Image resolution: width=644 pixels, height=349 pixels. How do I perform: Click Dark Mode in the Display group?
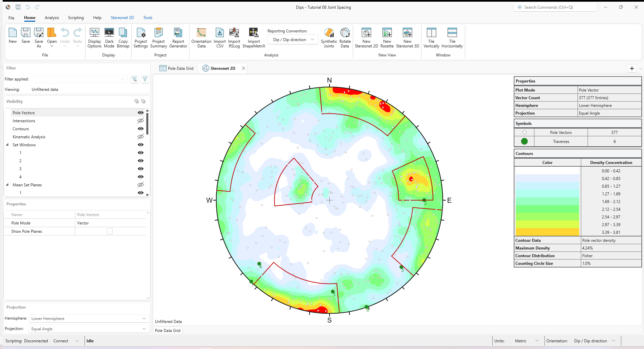(109, 37)
